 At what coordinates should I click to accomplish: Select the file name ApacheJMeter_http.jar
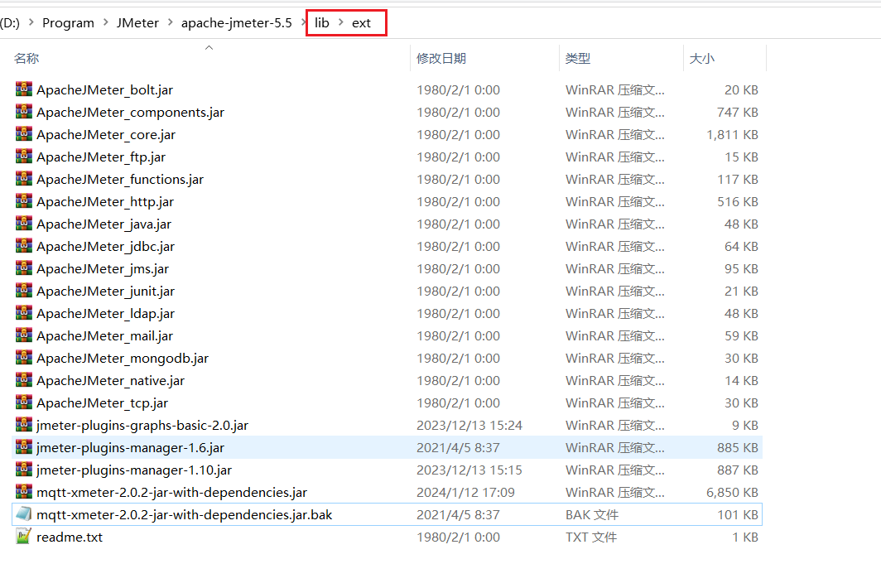click(x=105, y=202)
